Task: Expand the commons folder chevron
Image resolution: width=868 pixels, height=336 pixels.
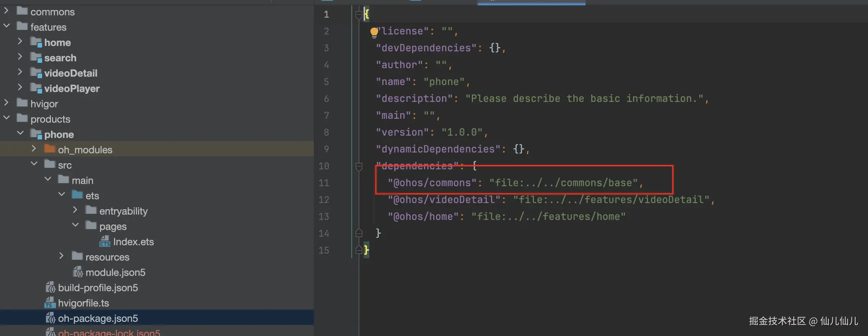Action: 6,11
